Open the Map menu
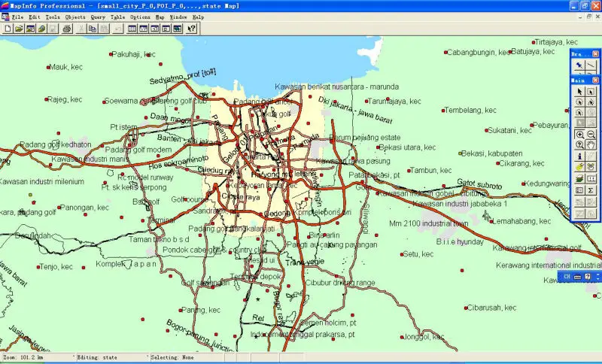 tap(160, 17)
